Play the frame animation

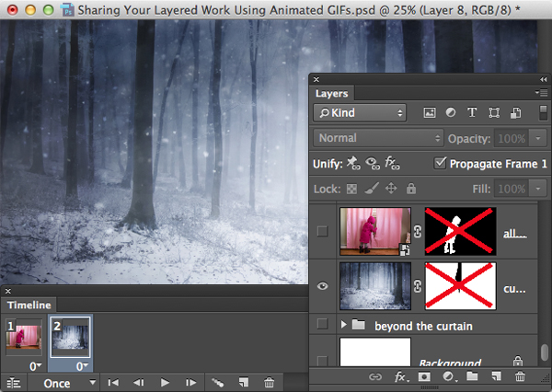pos(166,383)
